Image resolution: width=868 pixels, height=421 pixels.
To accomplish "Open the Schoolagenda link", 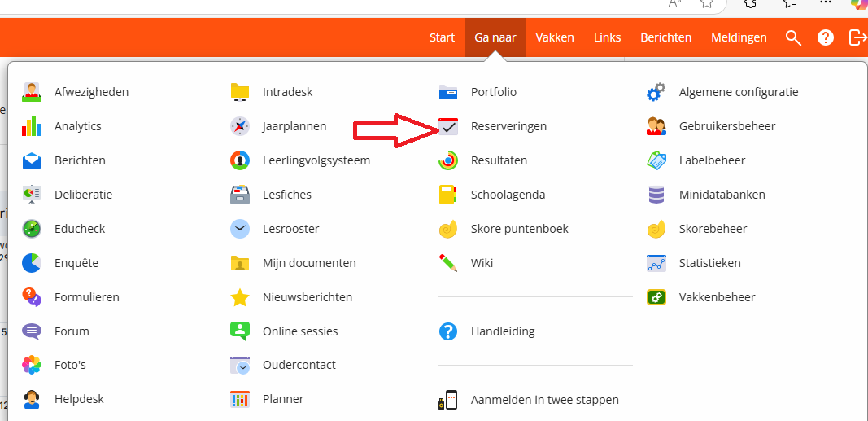I will coord(508,195).
